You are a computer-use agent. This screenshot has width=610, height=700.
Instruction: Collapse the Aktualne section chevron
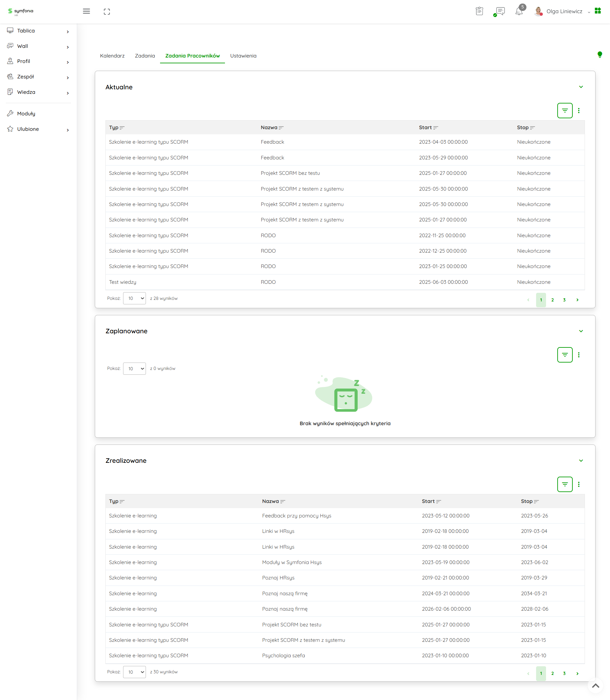(581, 87)
